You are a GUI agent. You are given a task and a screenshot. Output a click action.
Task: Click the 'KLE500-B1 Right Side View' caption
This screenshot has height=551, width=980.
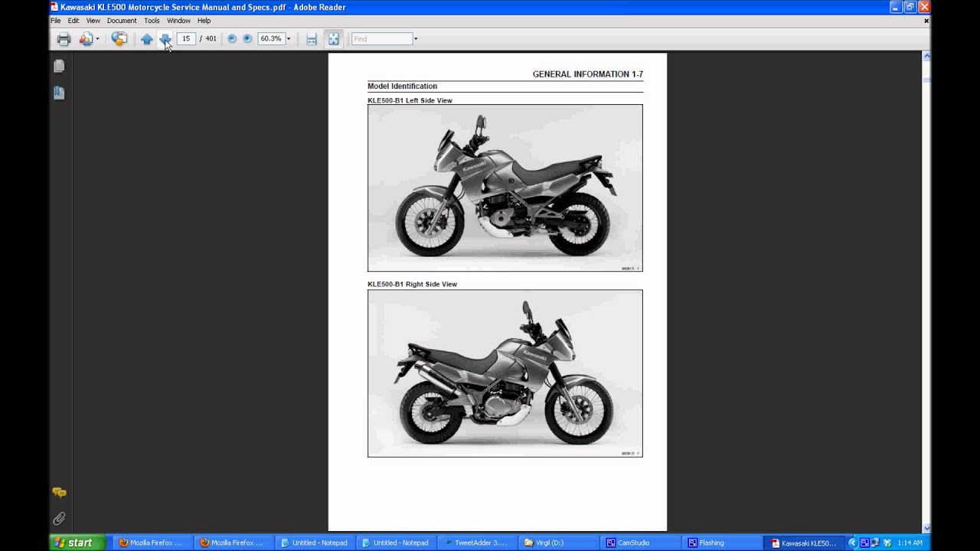412,284
